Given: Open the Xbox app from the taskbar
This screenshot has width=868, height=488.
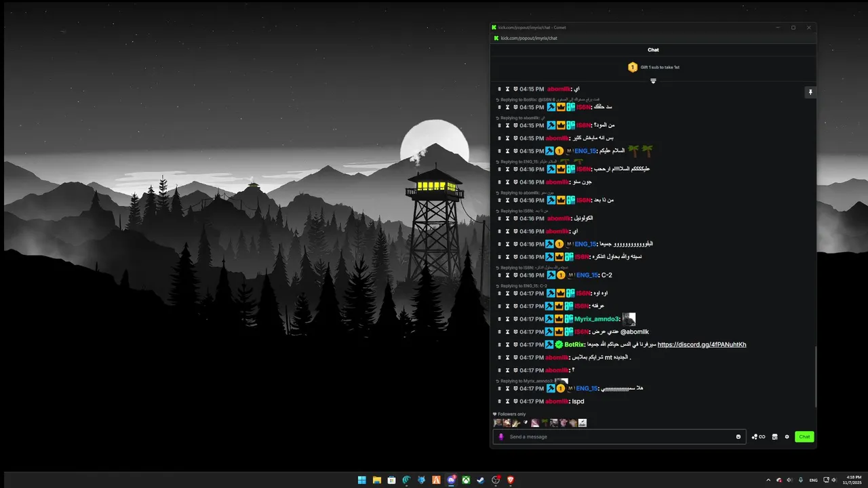Looking at the screenshot, I should click(467, 480).
